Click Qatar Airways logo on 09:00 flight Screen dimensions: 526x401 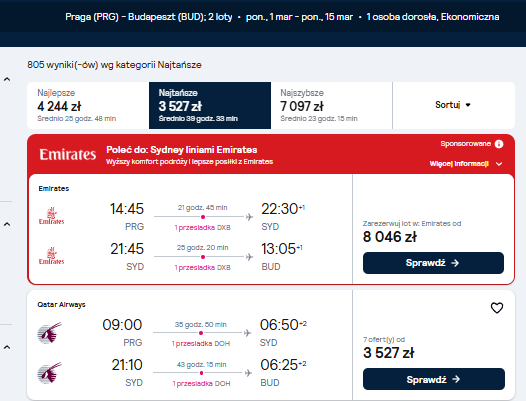[x=50, y=333]
